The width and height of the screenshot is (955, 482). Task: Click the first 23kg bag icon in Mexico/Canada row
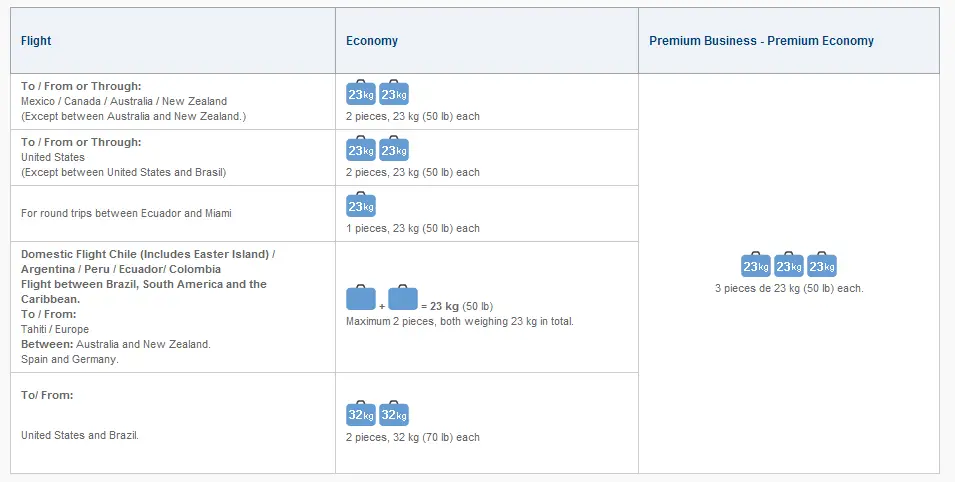(361, 93)
